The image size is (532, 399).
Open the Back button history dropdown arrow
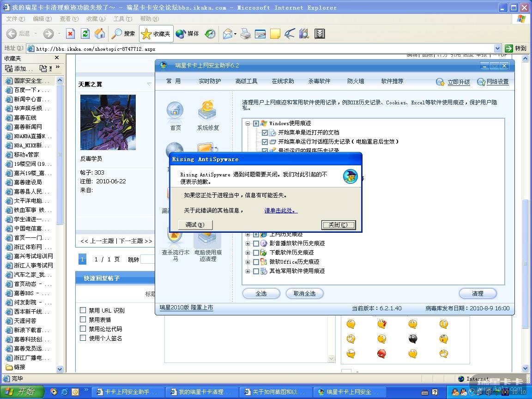click(35, 34)
